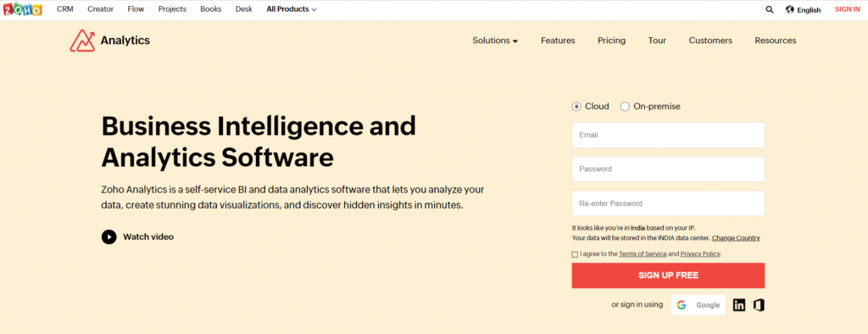The height and width of the screenshot is (334, 868).
Task: Sign in using the LinkedIn icon
Action: point(739,304)
